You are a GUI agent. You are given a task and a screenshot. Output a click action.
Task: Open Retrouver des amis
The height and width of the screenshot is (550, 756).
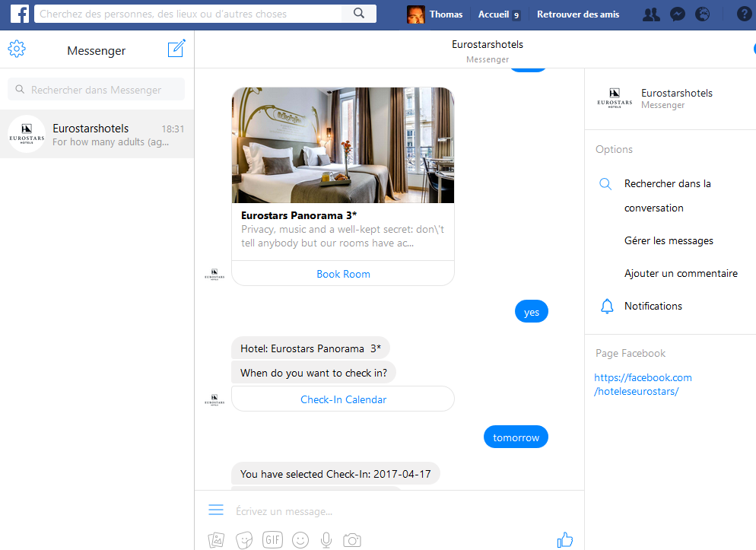coord(578,14)
